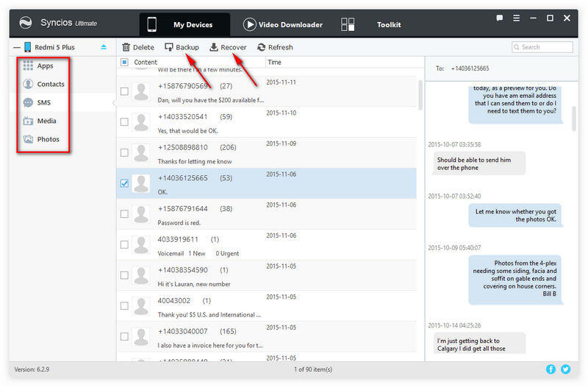Image resolution: width=588 pixels, height=387 pixels.
Task: Click the avatar of +14033040007
Action: coord(141,337)
